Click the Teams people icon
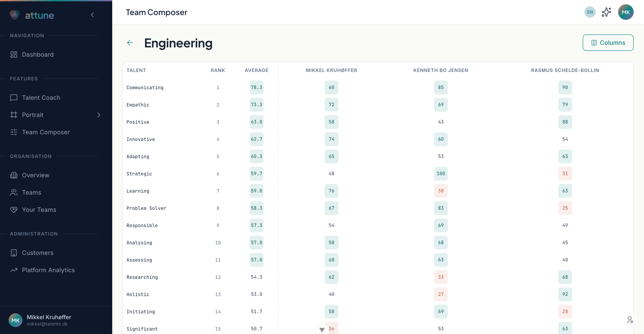The image size is (644, 334). tap(14, 192)
